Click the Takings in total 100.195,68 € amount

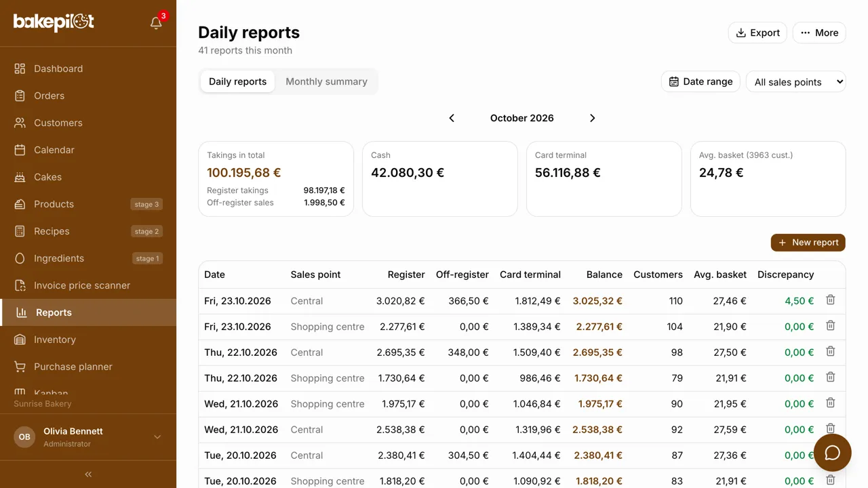[244, 173]
